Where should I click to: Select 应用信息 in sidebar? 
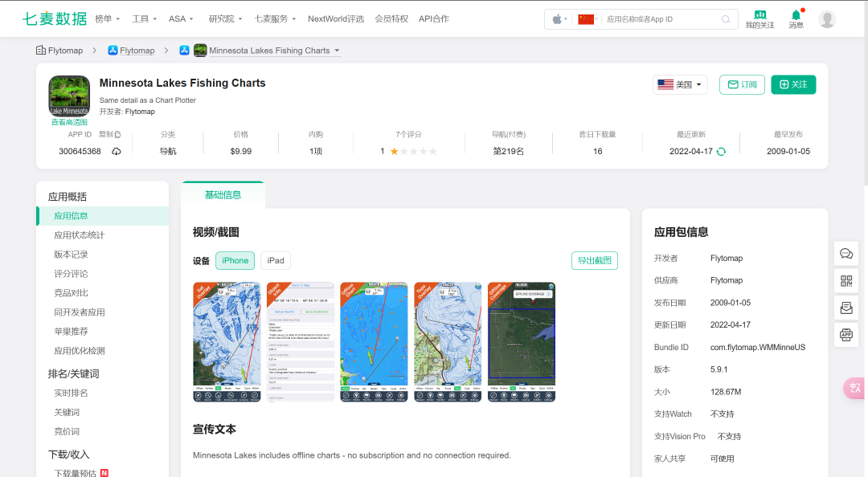(x=102, y=216)
